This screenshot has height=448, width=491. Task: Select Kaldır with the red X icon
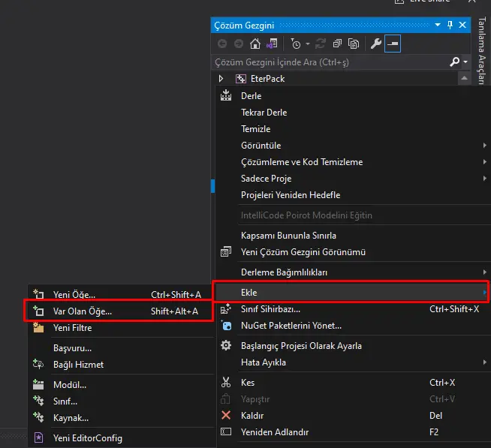252,416
